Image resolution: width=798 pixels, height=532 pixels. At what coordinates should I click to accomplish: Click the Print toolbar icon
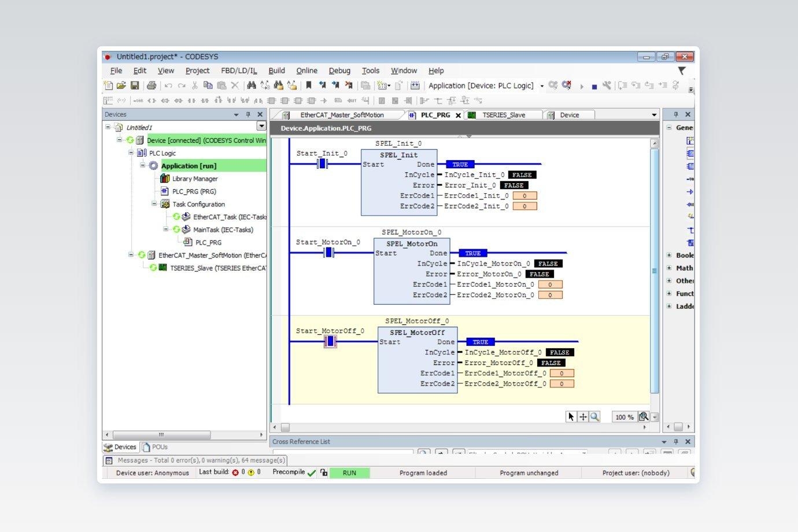pos(152,86)
